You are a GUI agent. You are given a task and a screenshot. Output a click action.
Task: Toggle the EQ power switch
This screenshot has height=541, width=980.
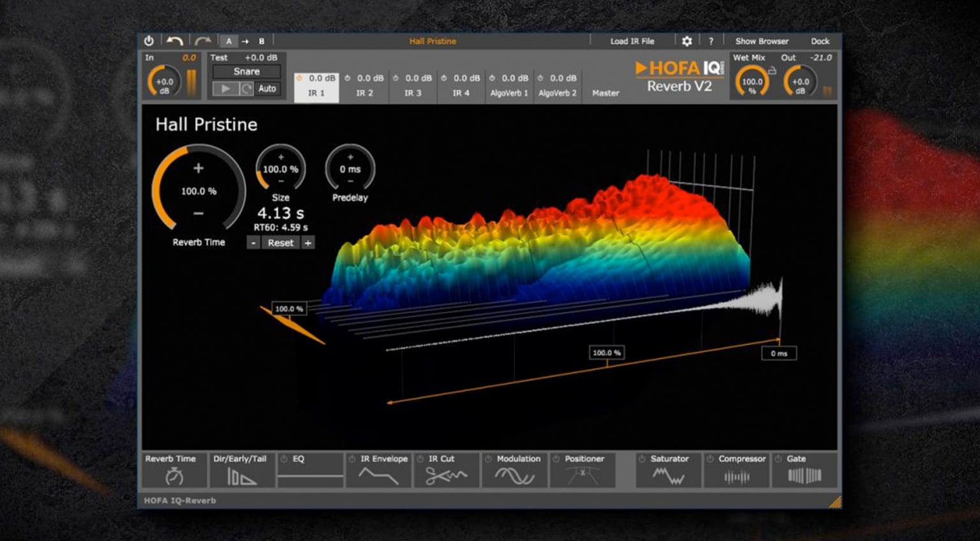coord(283,458)
